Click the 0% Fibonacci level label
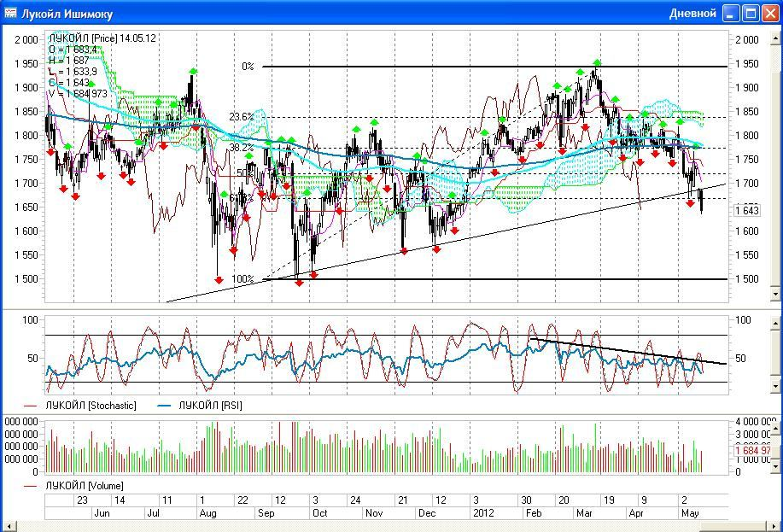This screenshot has width=783, height=532. pos(248,66)
